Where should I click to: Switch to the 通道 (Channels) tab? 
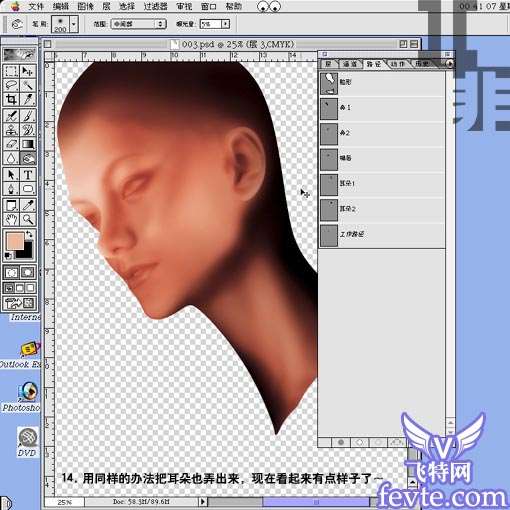click(x=350, y=64)
